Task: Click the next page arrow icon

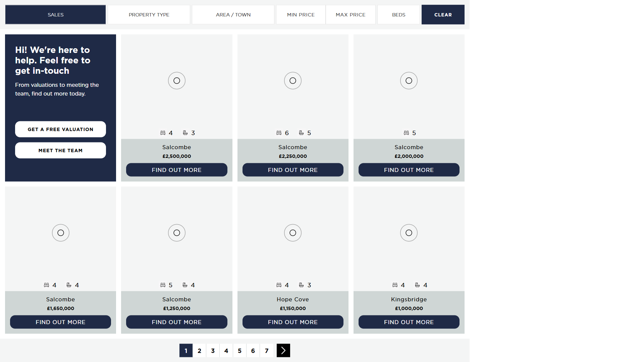Action: 283,351
